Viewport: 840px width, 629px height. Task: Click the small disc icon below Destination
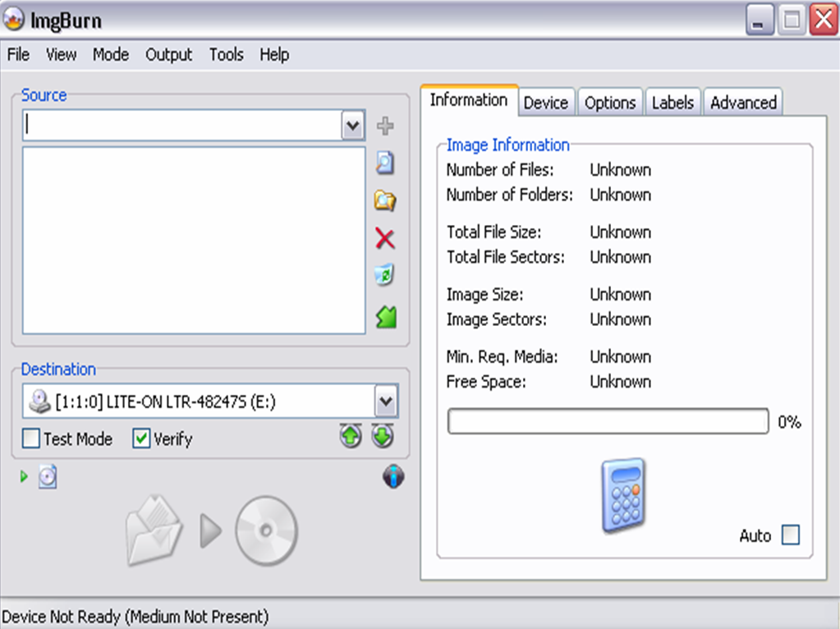pyautogui.click(x=48, y=476)
